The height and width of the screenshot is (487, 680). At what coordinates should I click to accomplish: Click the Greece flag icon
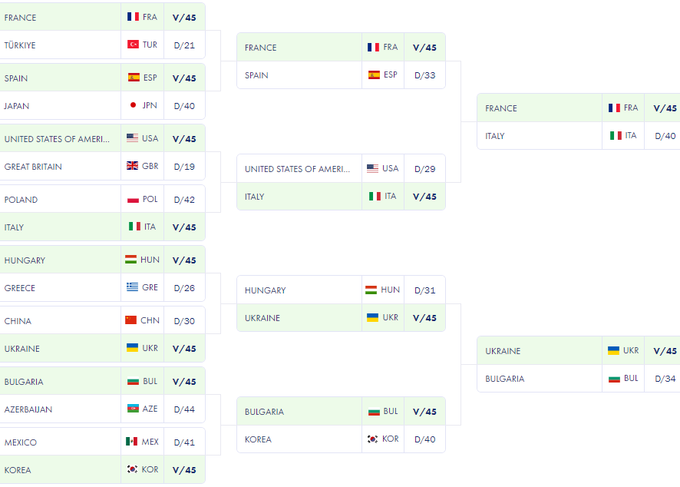(x=132, y=288)
